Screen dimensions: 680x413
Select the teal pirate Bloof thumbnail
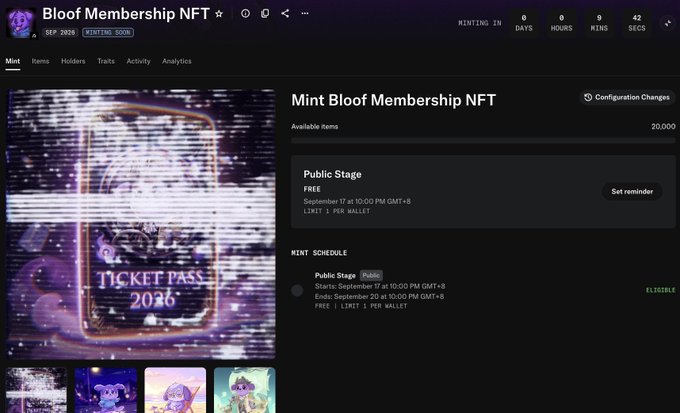[245, 390]
